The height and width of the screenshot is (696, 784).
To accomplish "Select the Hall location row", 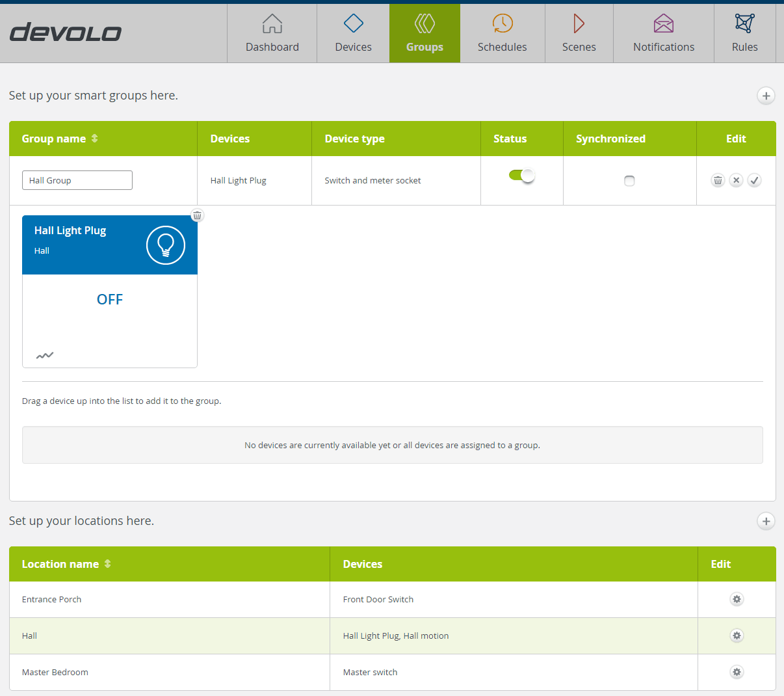I will coord(169,636).
